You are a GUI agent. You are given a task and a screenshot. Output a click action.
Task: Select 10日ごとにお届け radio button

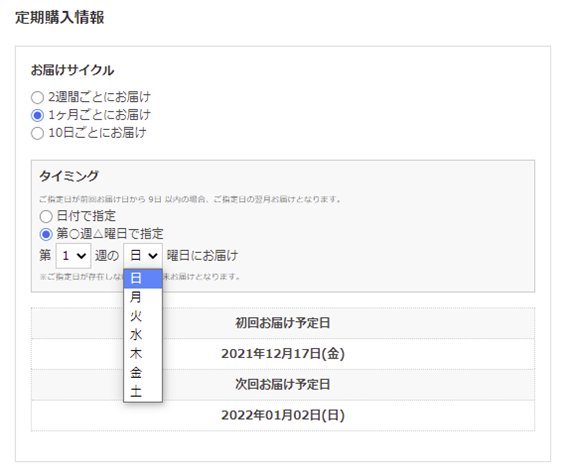pos(37,133)
